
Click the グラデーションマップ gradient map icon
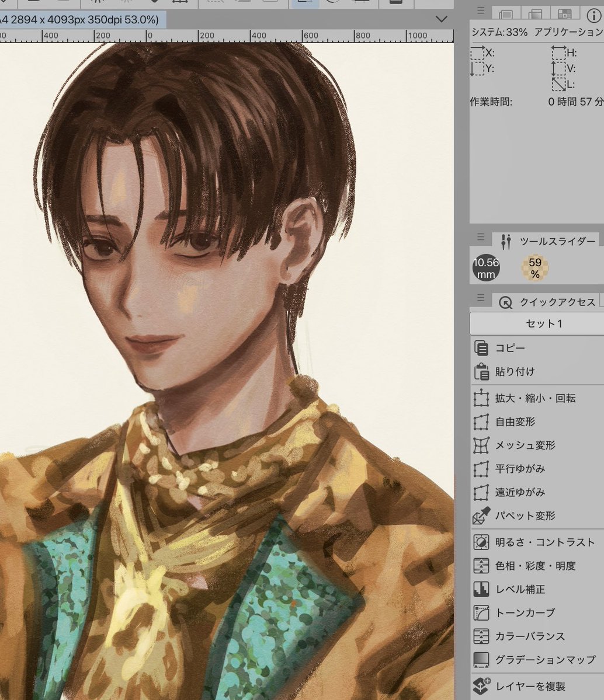481,660
